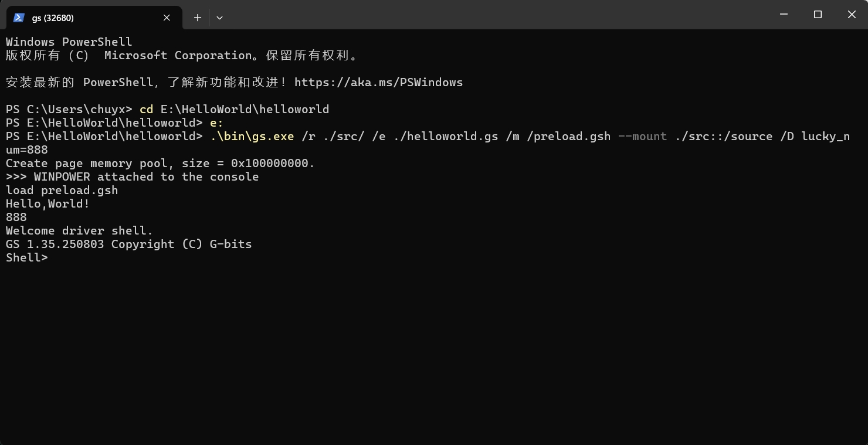This screenshot has width=868, height=445.
Task: Click the --mount parameter in the command
Action: click(642, 136)
